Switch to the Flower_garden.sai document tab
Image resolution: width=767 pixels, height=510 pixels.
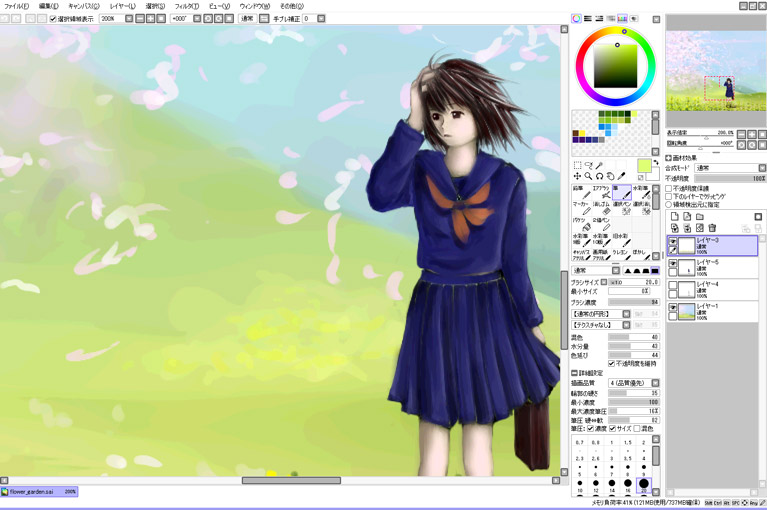(x=38, y=491)
